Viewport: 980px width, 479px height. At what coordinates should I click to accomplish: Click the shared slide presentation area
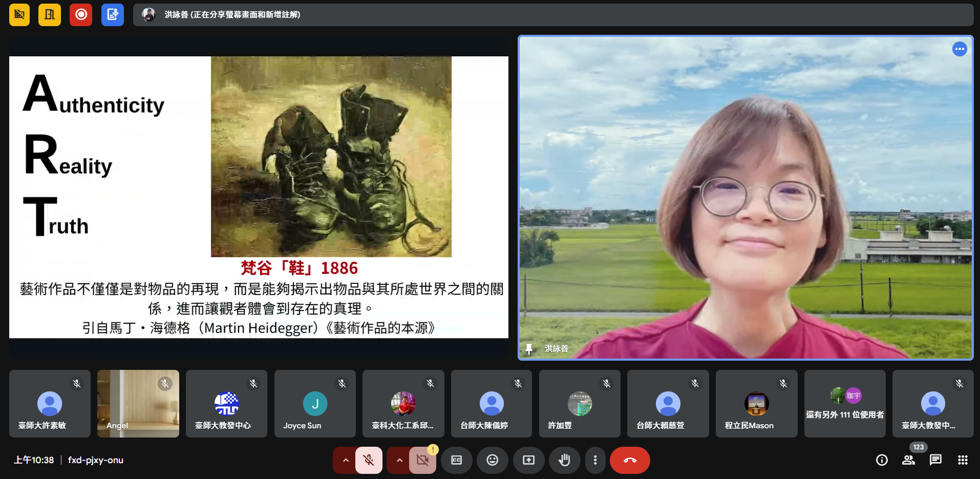[259, 197]
